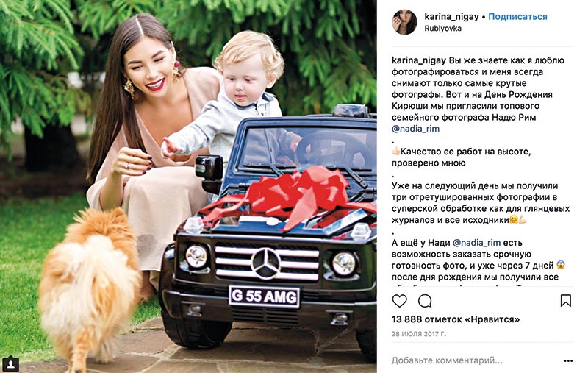Open the Rublyovka location link
Image resolution: width=588 pixels, height=373 pixels.
point(442,29)
